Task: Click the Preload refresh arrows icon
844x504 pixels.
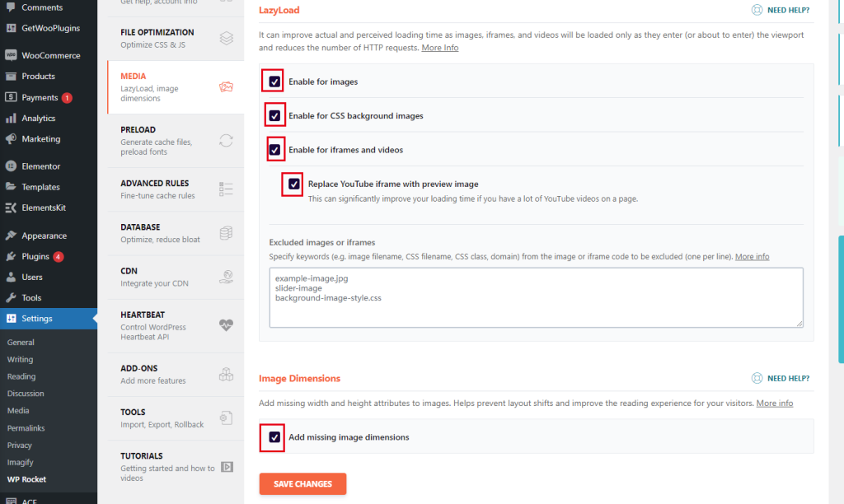Action: coord(226,140)
